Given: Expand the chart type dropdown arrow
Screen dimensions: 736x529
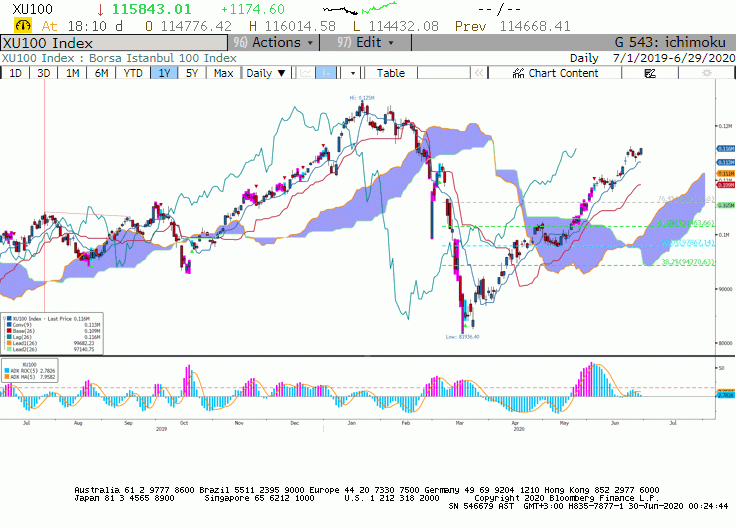Looking at the screenshot, I should point(353,73).
